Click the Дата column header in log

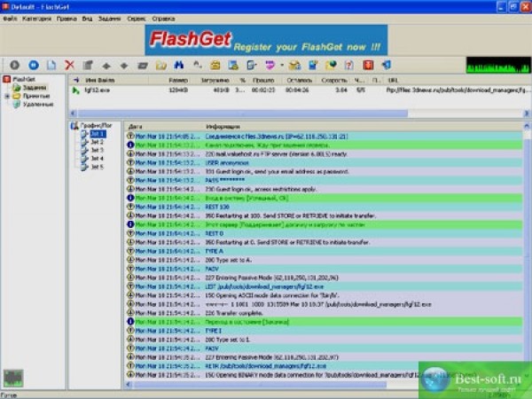click(164, 127)
